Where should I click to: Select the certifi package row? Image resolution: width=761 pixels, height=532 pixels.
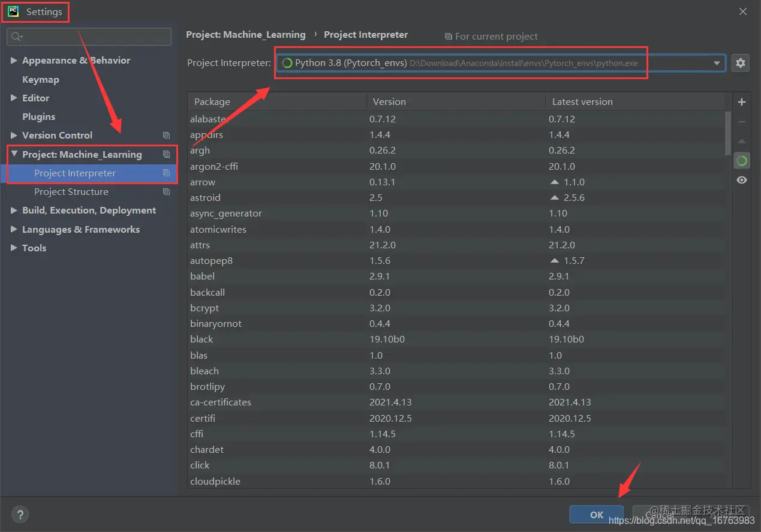click(456, 419)
